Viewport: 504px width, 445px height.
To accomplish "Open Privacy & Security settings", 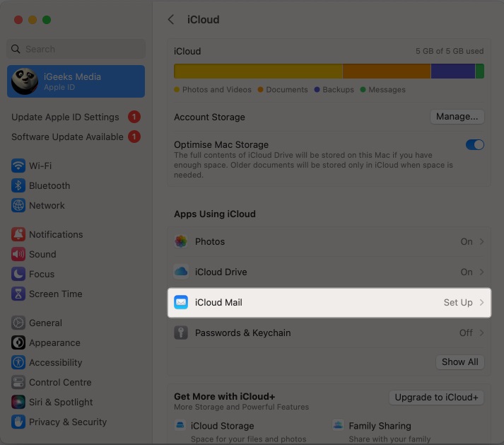I will [x=67, y=422].
